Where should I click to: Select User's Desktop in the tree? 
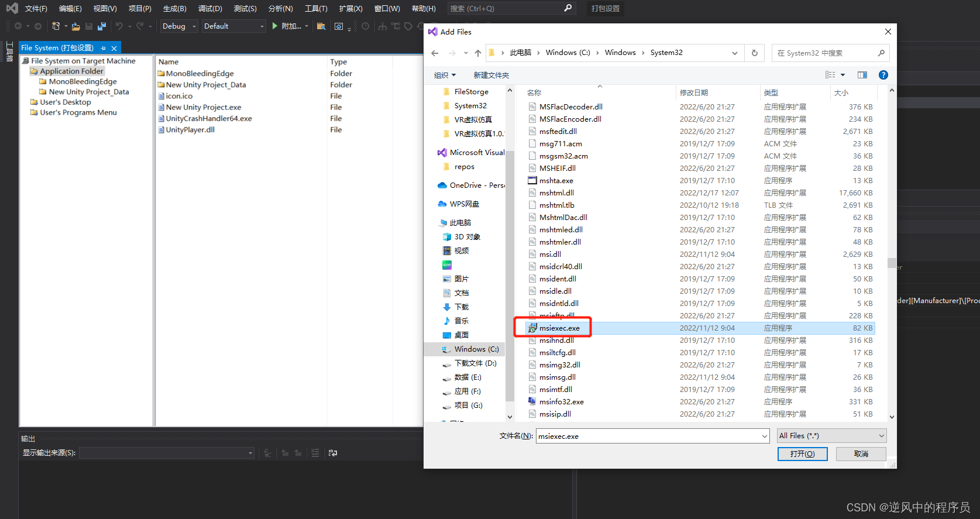point(66,102)
